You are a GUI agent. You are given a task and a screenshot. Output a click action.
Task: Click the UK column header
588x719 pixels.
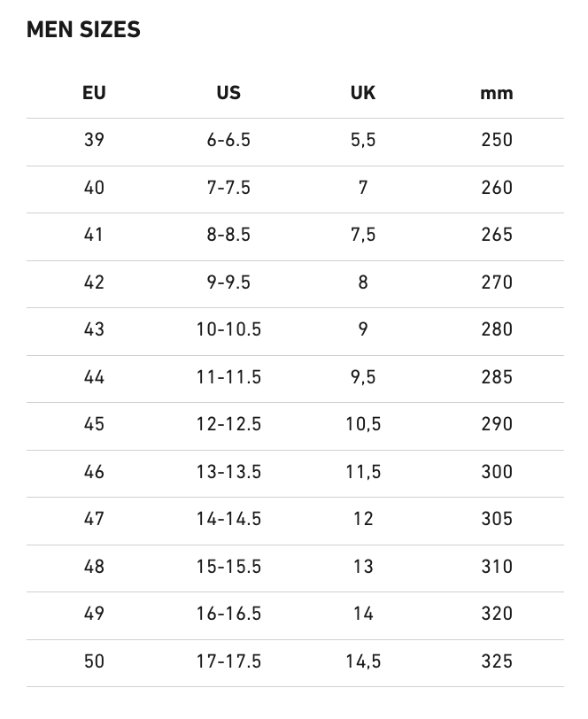363,93
